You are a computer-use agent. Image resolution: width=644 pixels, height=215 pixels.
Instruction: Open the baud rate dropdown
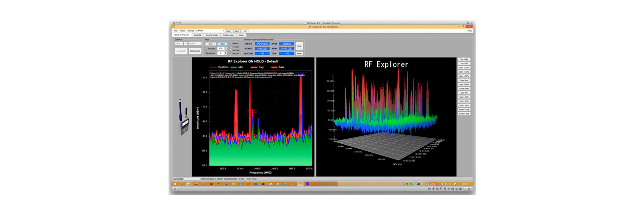[195, 43]
